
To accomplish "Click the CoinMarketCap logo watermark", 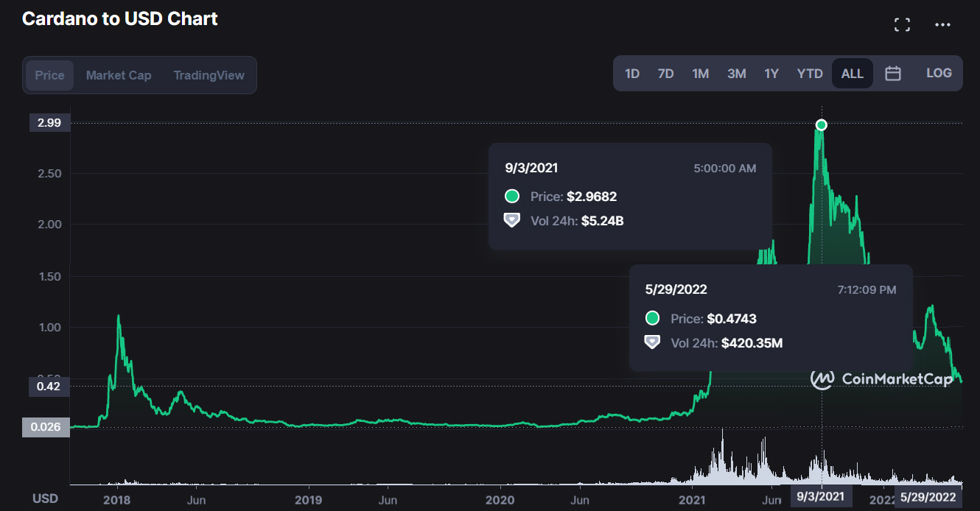I will tap(881, 379).
